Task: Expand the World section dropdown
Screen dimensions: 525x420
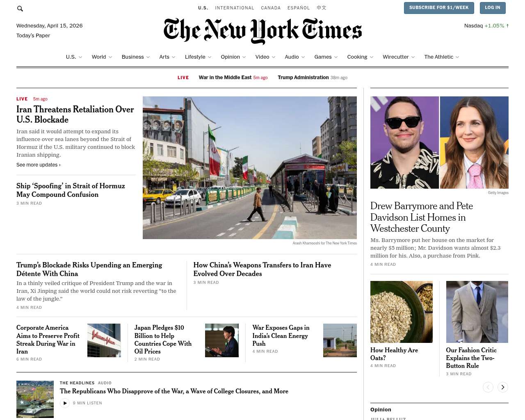Action: [110, 57]
